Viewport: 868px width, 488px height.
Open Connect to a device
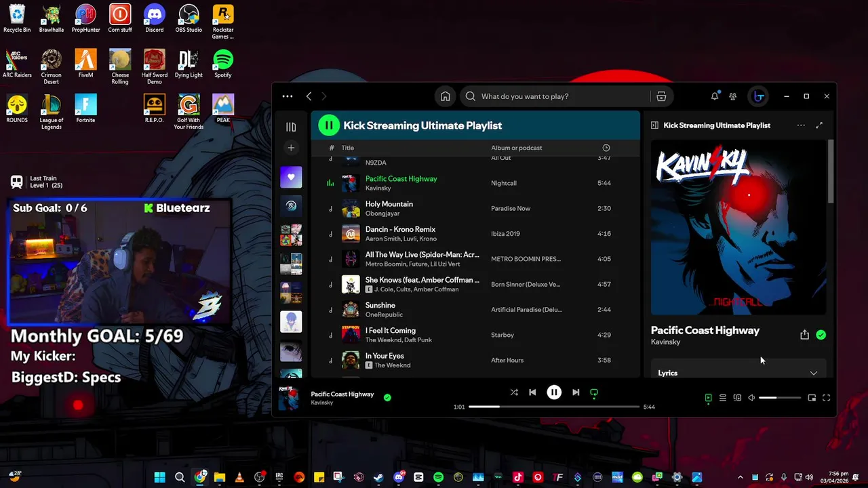coord(737,398)
